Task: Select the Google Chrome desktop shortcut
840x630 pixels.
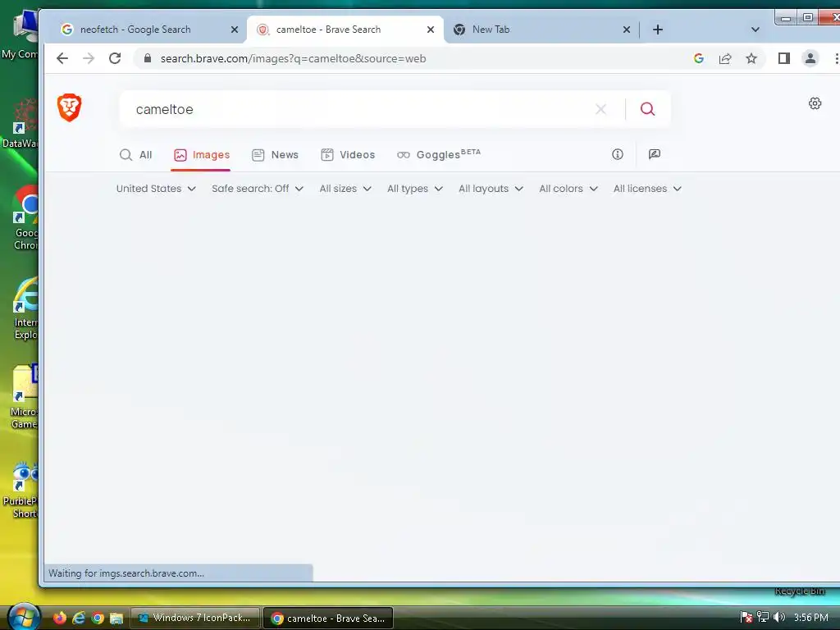Action: [x=25, y=218]
